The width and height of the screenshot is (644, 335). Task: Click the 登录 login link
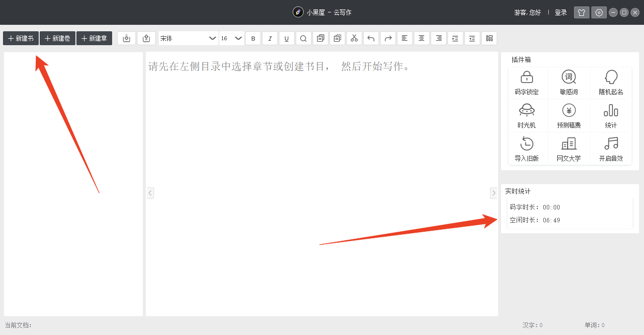coord(561,12)
